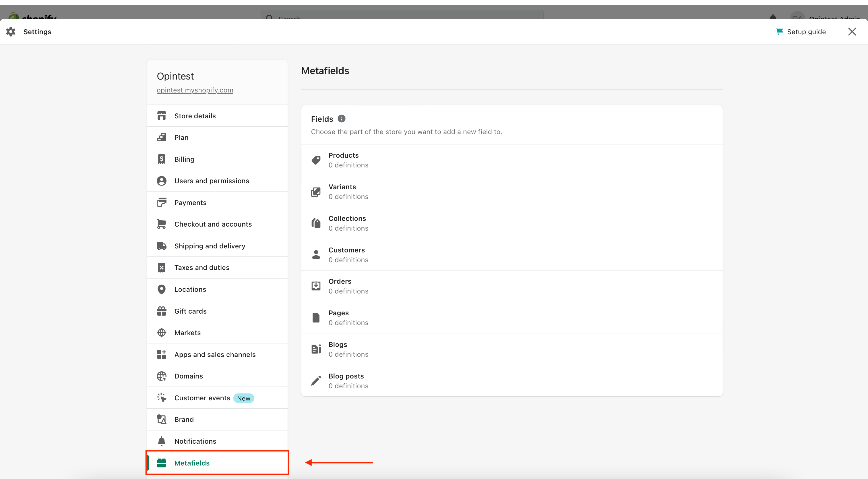Open Orders metafield definitions
The width and height of the screenshot is (868, 479).
(511, 286)
